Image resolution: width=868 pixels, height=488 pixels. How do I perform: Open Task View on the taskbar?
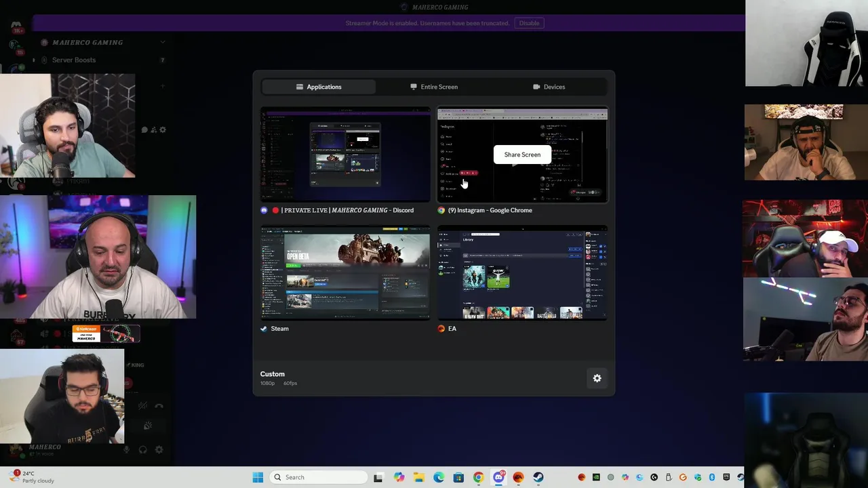[x=378, y=477]
